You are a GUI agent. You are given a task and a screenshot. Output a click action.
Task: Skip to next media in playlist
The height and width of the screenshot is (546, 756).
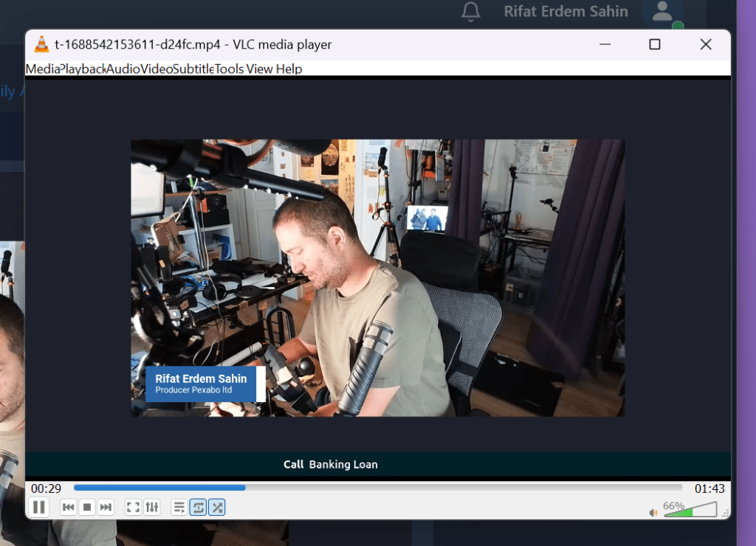pyautogui.click(x=106, y=507)
